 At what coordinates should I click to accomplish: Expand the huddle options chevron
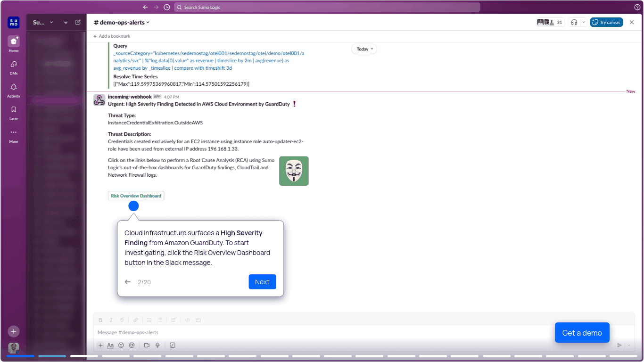pos(584,22)
